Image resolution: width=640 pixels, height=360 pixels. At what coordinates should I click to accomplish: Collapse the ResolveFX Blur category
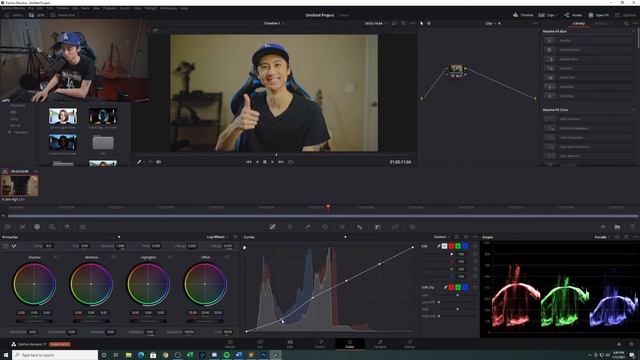click(x=634, y=31)
